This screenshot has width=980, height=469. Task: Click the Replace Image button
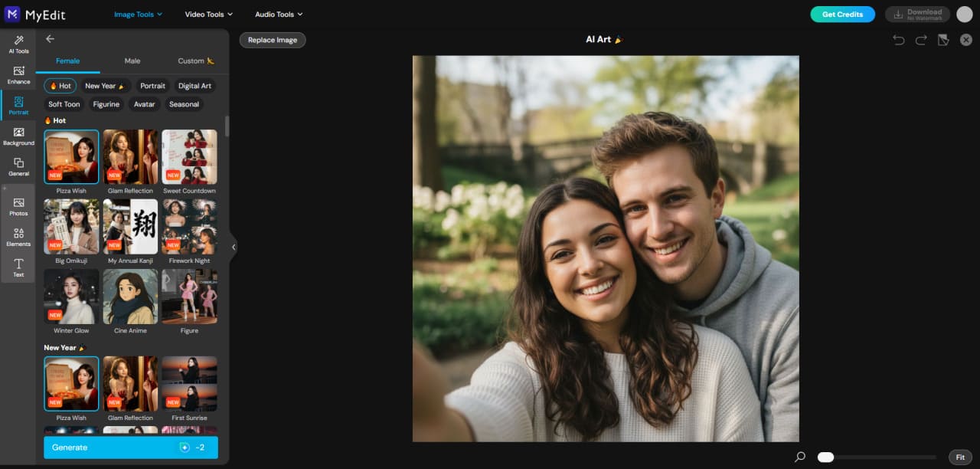[x=273, y=40]
